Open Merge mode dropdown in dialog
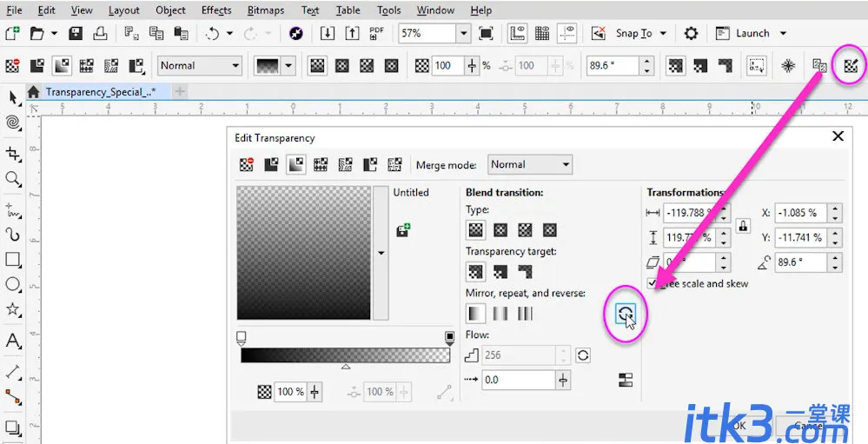Image resolution: width=868 pixels, height=444 pixels. click(x=530, y=164)
